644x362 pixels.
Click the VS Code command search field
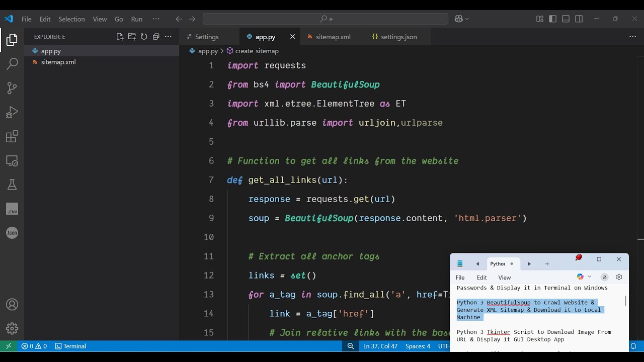click(x=326, y=19)
